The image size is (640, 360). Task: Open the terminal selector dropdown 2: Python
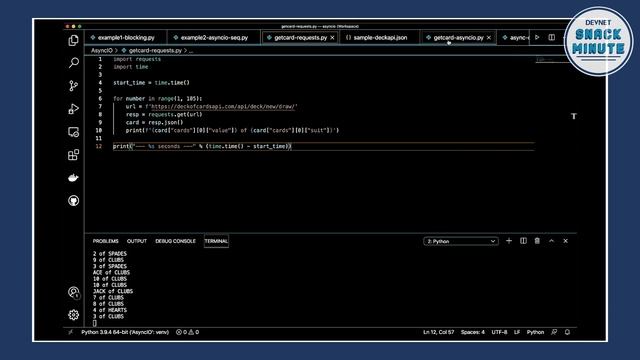pos(461,241)
